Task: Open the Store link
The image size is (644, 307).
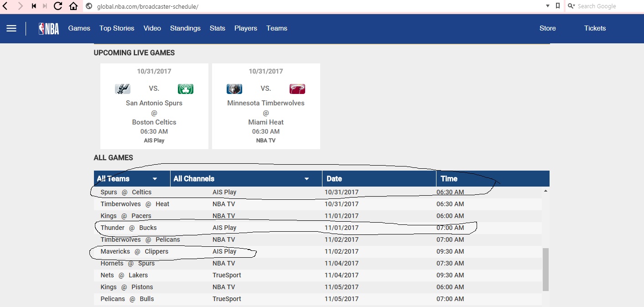Action: pyautogui.click(x=547, y=28)
